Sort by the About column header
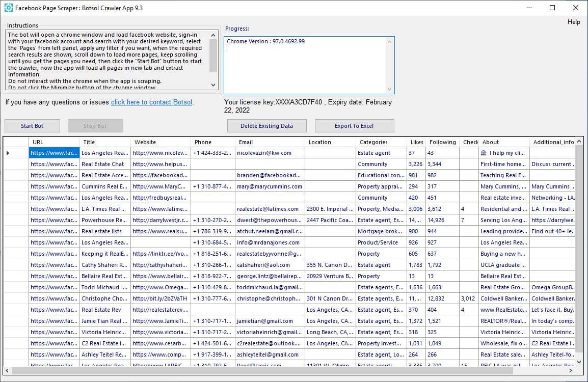 pyautogui.click(x=504, y=142)
